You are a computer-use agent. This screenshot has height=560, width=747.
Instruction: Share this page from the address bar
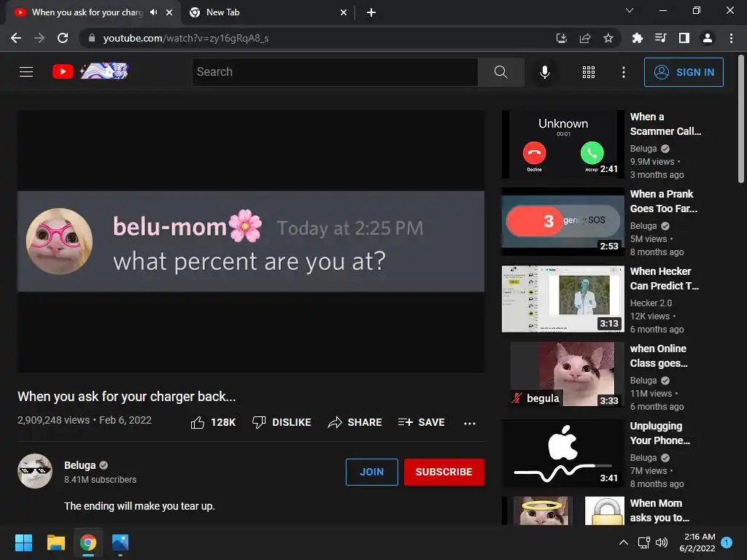tap(584, 38)
